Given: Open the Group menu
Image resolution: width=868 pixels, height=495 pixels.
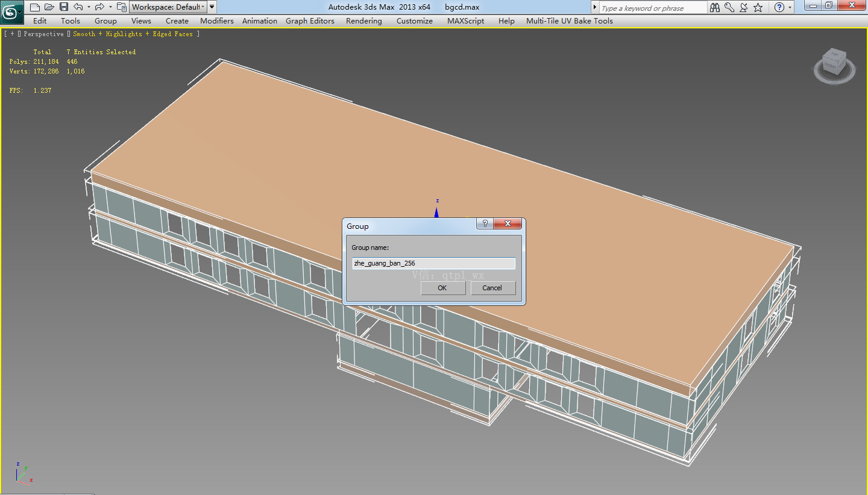Looking at the screenshot, I should [x=105, y=20].
